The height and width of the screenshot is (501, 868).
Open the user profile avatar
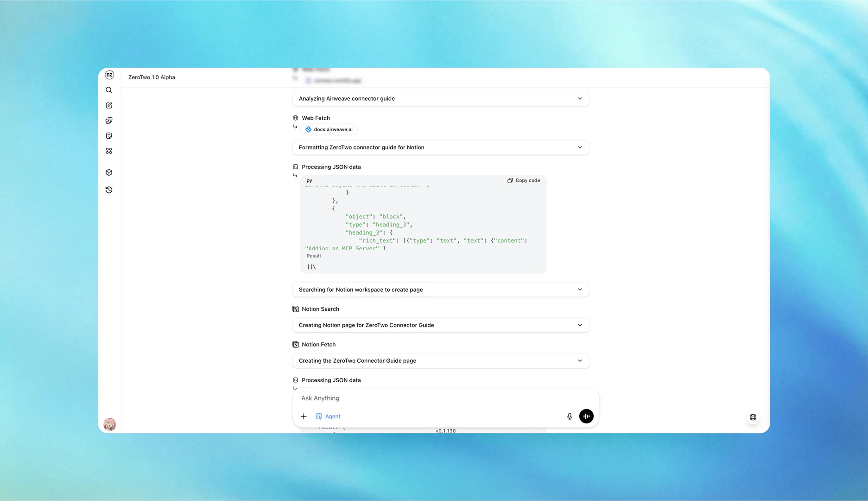[x=110, y=424]
